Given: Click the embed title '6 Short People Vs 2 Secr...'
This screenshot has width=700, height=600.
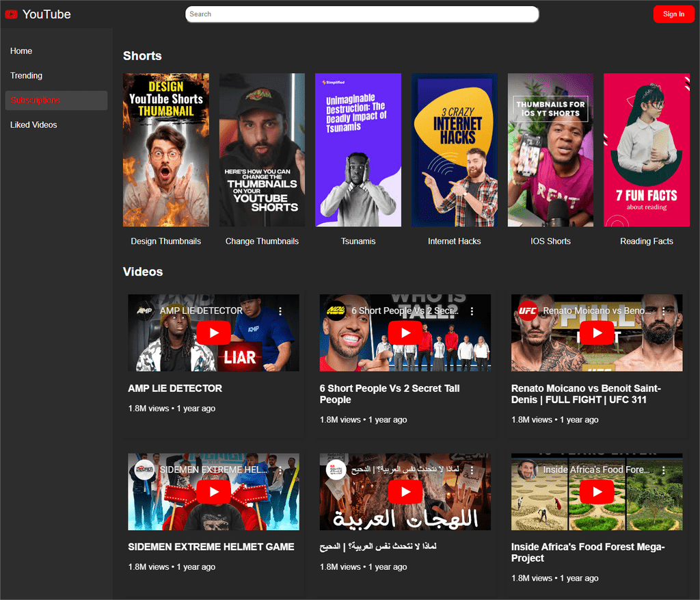Looking at the screenshot, I should [x=405, y=311].
